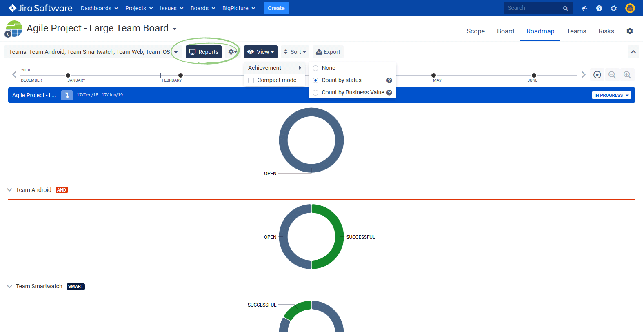Go to previous timeline period arrow
Screen dimensions: 644x332
click(14, 74)
